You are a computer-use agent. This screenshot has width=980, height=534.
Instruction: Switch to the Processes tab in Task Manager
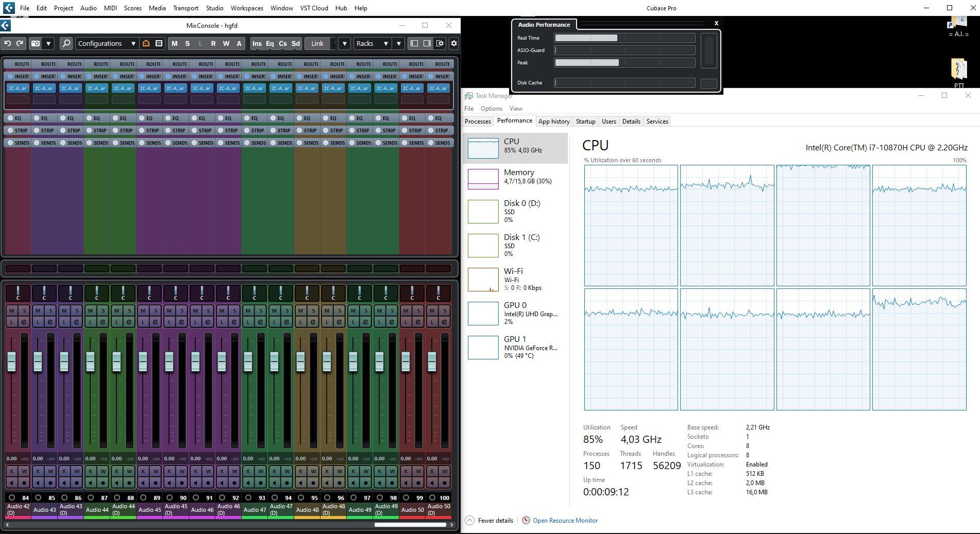(x=478, y=122)
